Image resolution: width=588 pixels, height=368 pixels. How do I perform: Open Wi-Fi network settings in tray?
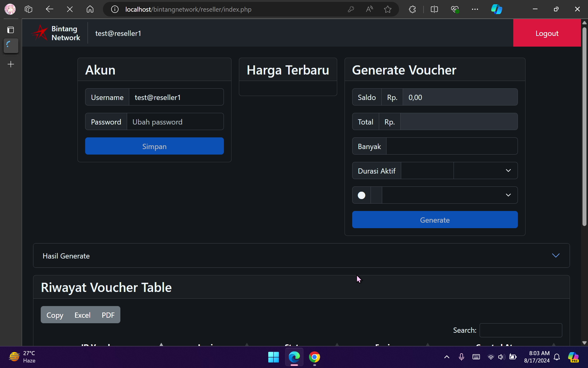click(491, 357)
